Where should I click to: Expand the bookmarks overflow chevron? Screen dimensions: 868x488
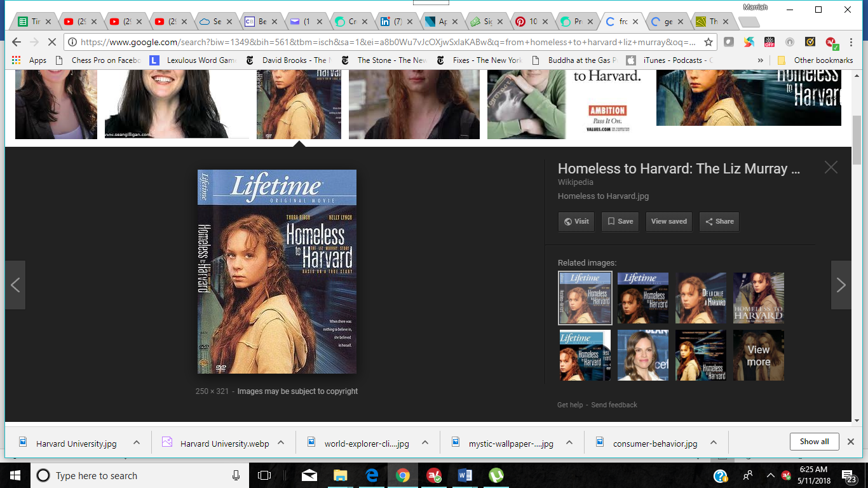pos(760,60)
